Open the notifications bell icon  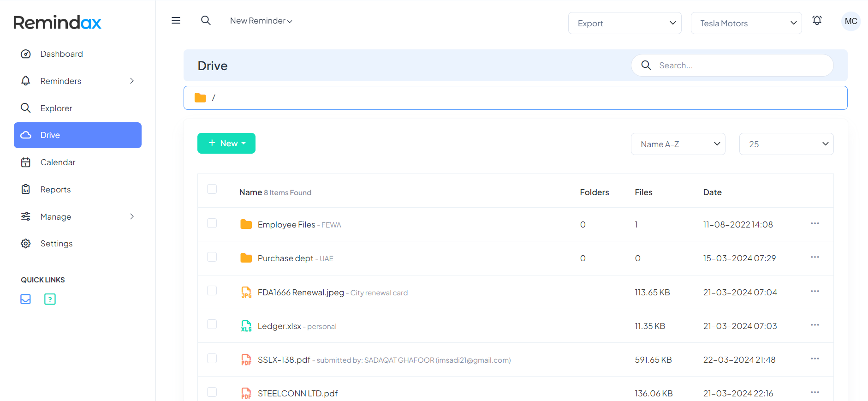tap(817, 20)
